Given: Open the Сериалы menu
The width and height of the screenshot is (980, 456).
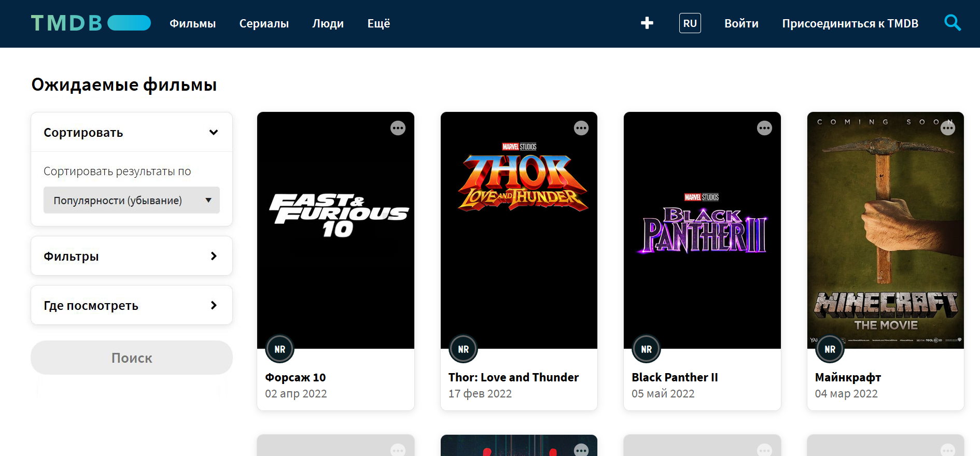Looking at the screenshot, I should click(264, 23).
